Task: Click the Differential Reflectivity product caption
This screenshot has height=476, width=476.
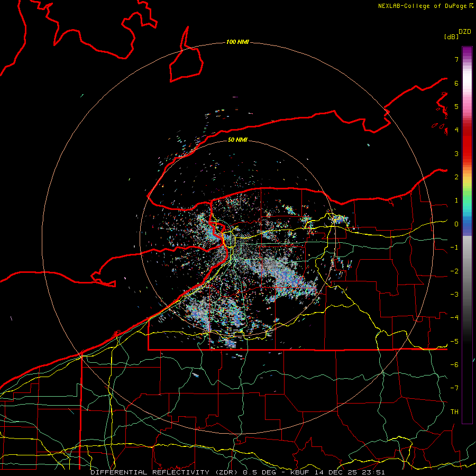Action: click(x=237, y=472)
